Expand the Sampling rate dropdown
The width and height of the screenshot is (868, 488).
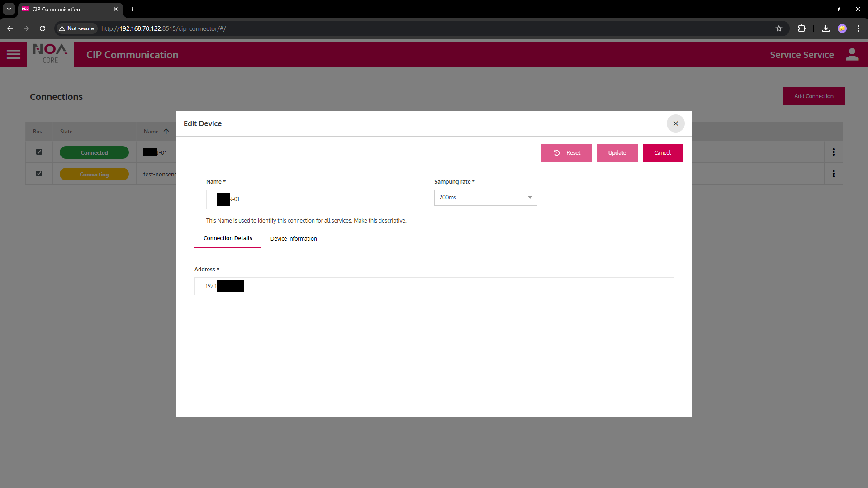coord(485,198)
